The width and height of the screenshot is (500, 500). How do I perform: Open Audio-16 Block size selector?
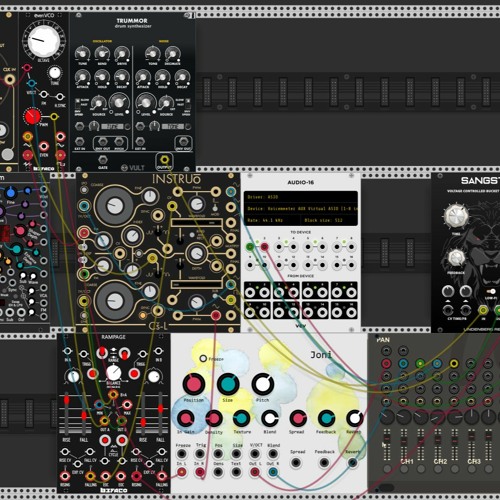[x=329, y=220]
